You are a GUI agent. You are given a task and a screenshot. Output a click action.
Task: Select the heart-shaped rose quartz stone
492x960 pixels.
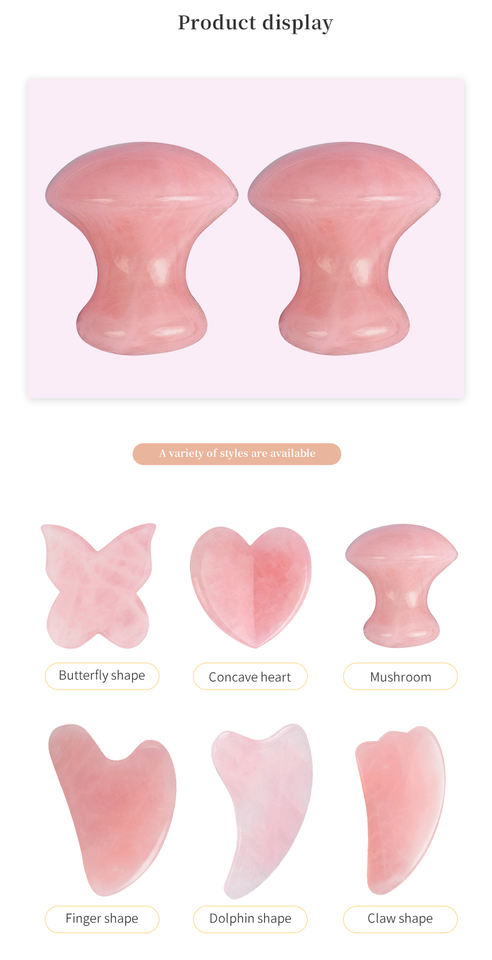tap(250, 587)
